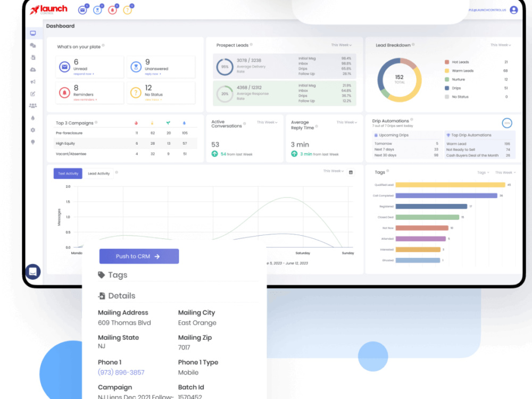The height and width of the screenshot is (399, 532).
Task: Click the Unread card envelope icon
Action: click(x=64, y=67)
